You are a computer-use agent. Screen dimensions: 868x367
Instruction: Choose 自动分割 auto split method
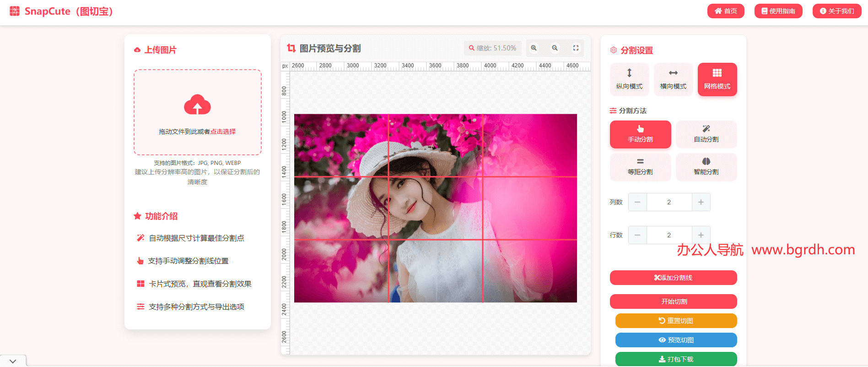[706, 134]
